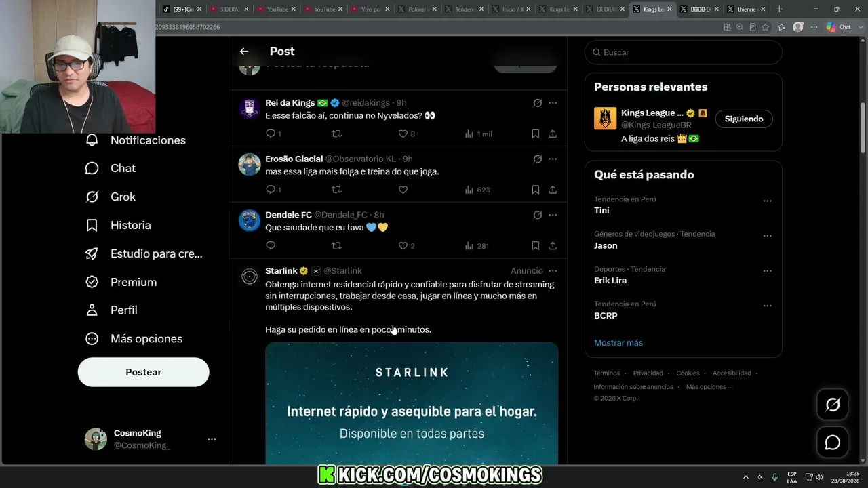Image resolution: width=868 pixels, height=488 pixels.
Task: Switch to the SIDERAL tab
Action: [x=229, y=9]
